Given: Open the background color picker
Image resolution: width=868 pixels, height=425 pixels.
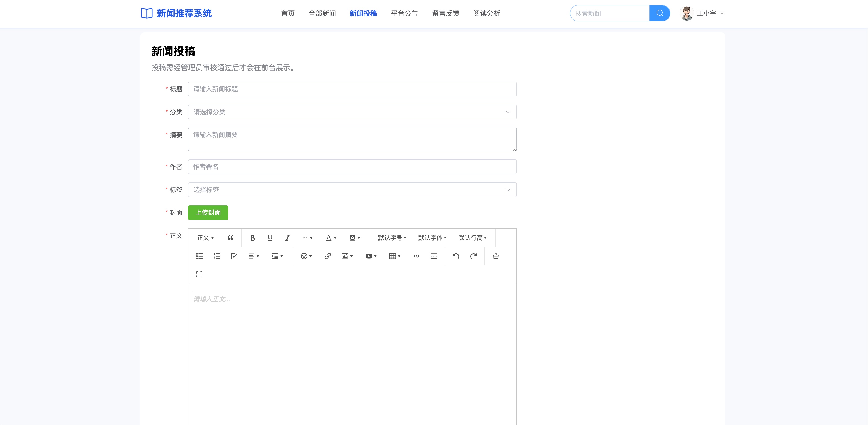Looking at the screenshot, I should tap(355, 238).
